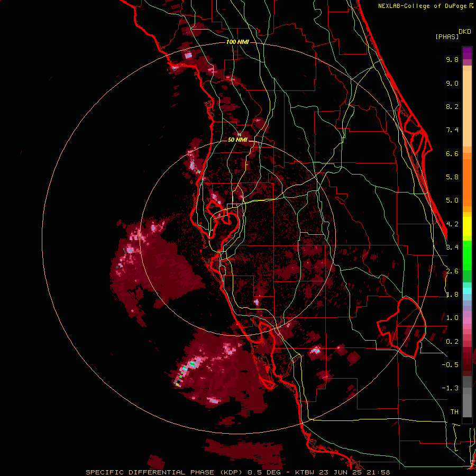Click the 7.4 scale value
The image size is (476, 476).
(452, 130)
